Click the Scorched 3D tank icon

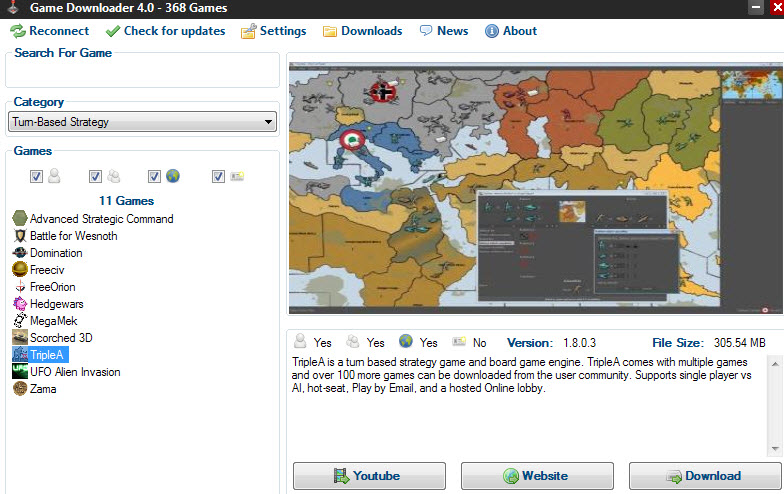20,338
